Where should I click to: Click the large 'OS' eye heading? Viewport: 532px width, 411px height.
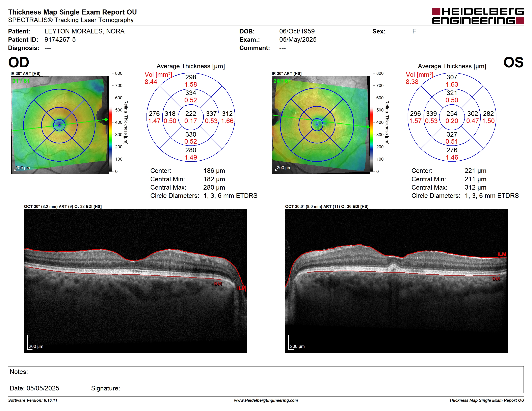tap(513, 62)
